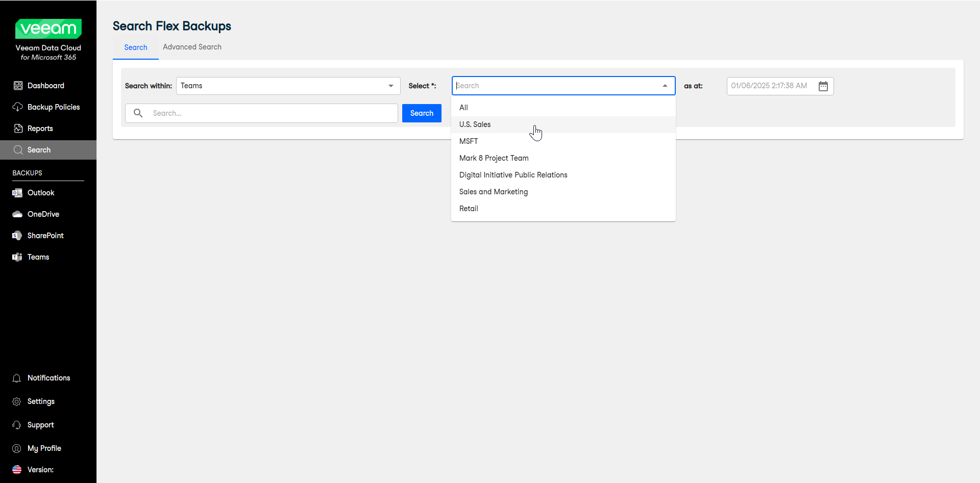Select Mark 8 Project Team option
Viewport: 980px width, 483px height.
click(494, 158)
